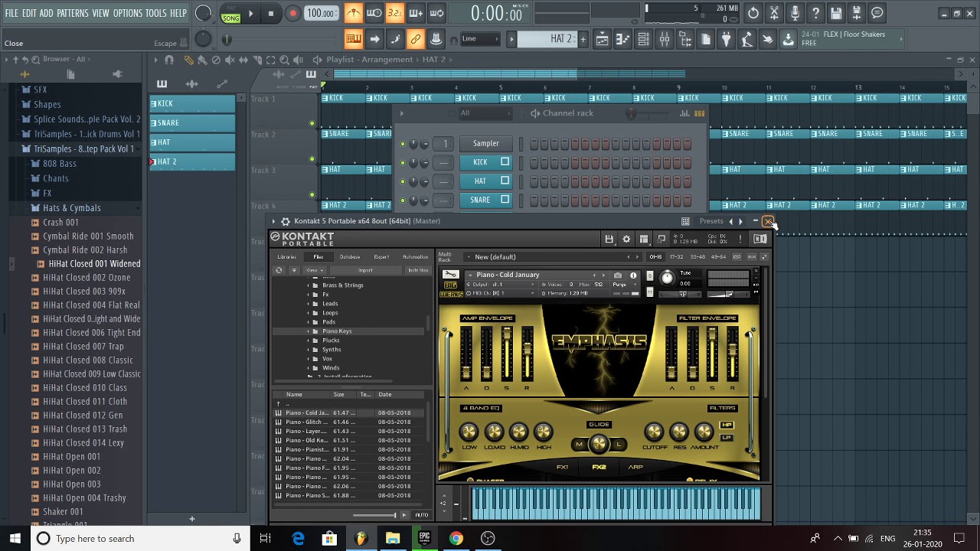Click the microphone recording icon in top toolbar

click(x=795, y=13)
